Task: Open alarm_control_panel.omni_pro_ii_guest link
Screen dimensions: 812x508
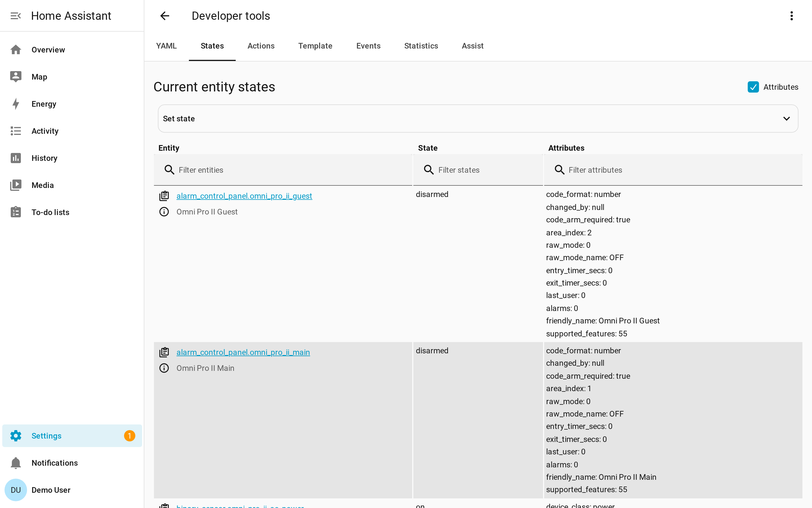Action: [244, 196]
